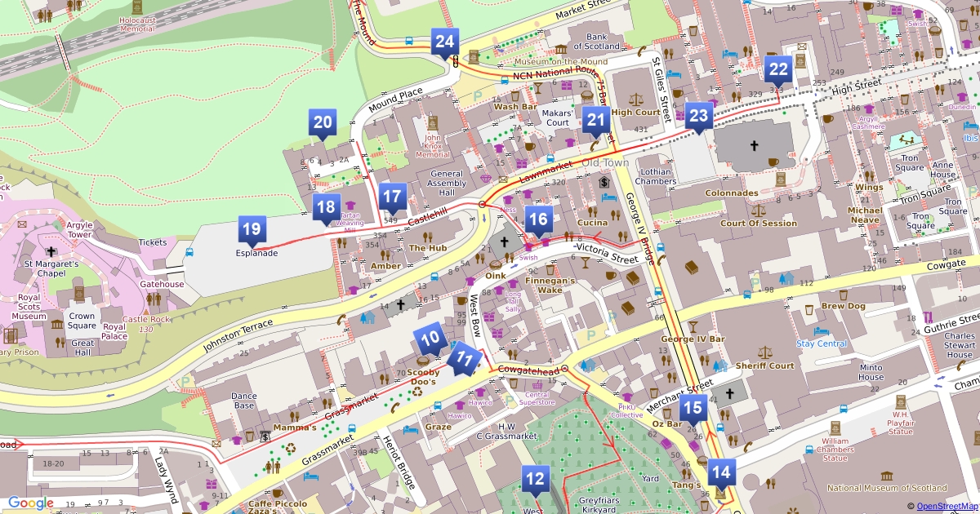Image resolution: width=980 pixels, height=514 pixels.
Task: Click the St Margaret's Chapel cross icon
Action: (51, 252)
